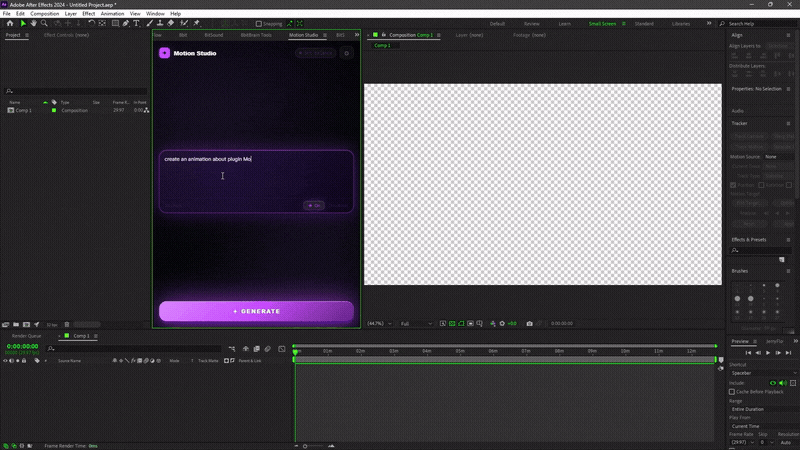Image resolution: width=800 pixels, height=450 pixels.
Task: Click the new composition icon in Project panel
Action: 26,324
